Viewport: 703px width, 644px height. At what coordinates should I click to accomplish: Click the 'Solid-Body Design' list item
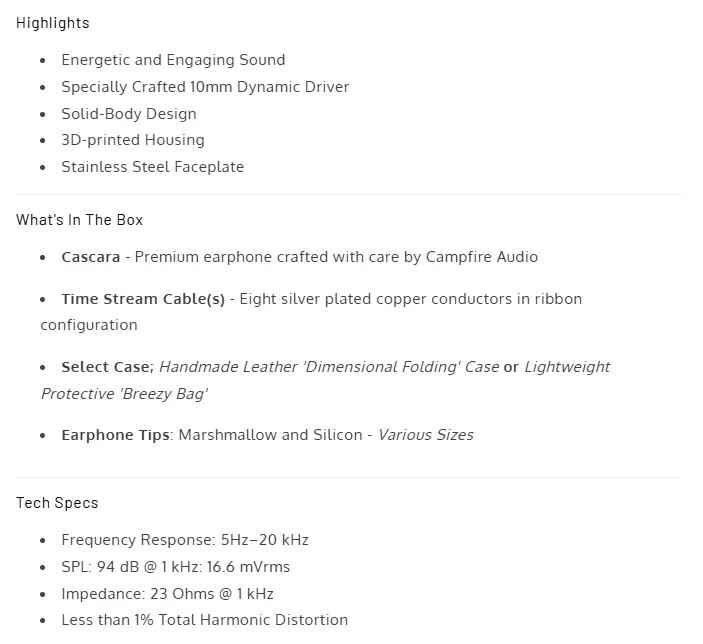pyautogui.click(x=129, y=114)
